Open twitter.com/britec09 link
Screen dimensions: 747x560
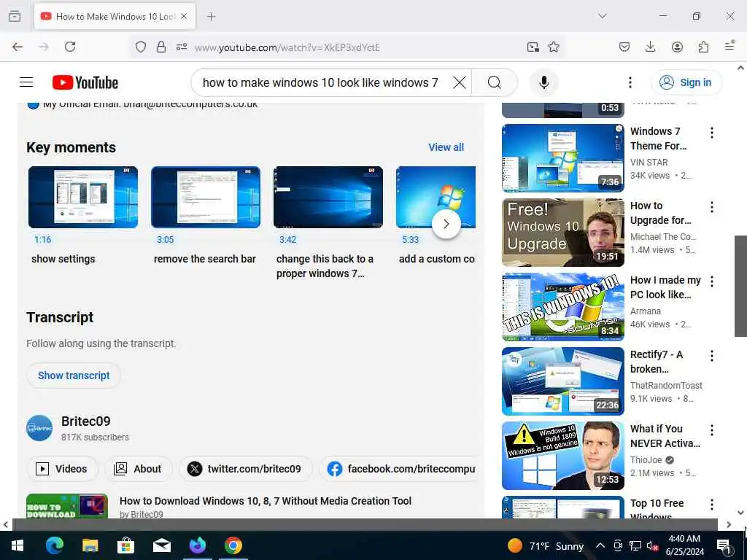pyautogui.click(x=245, y=469)
